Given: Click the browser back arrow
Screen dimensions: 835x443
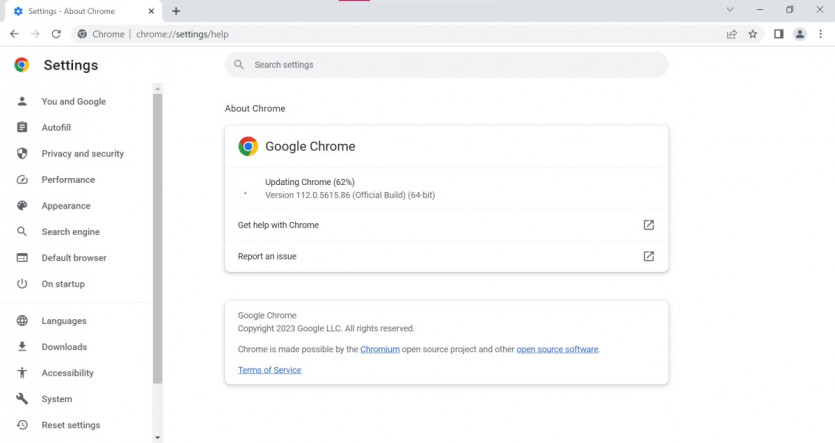Looking at the screenshot, I should (x=14, y=34).
